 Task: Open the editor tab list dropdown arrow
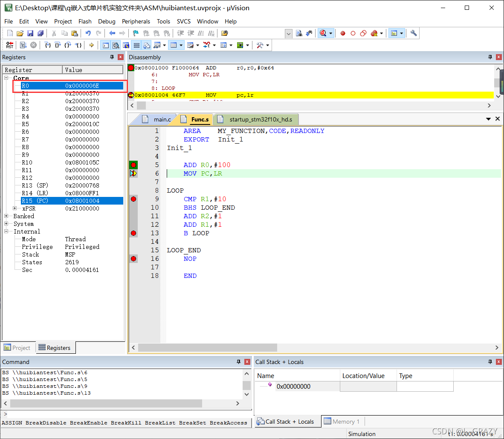pyautogui.click(x=488, y=119)
